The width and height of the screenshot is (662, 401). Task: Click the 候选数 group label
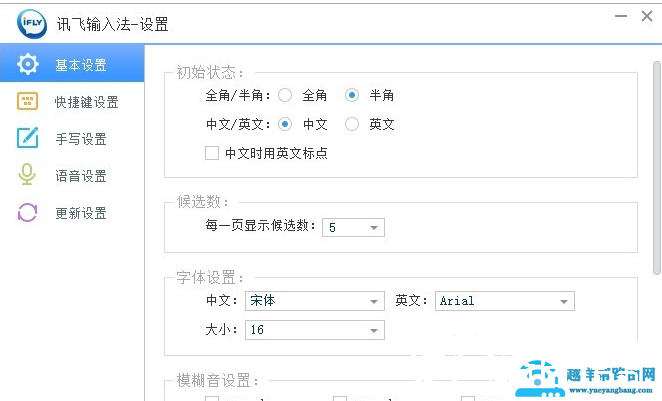click(202, 202)
